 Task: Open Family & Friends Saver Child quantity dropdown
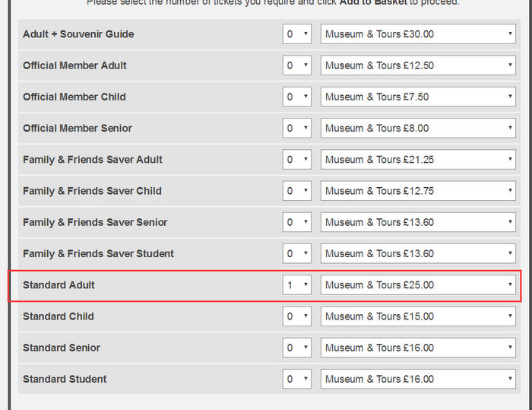(296, 191)
